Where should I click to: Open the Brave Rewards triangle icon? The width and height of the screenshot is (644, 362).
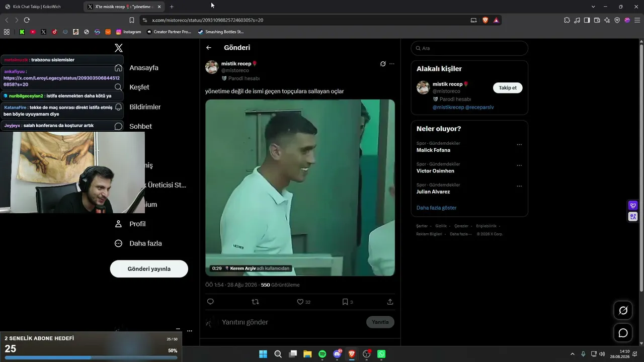496,20
